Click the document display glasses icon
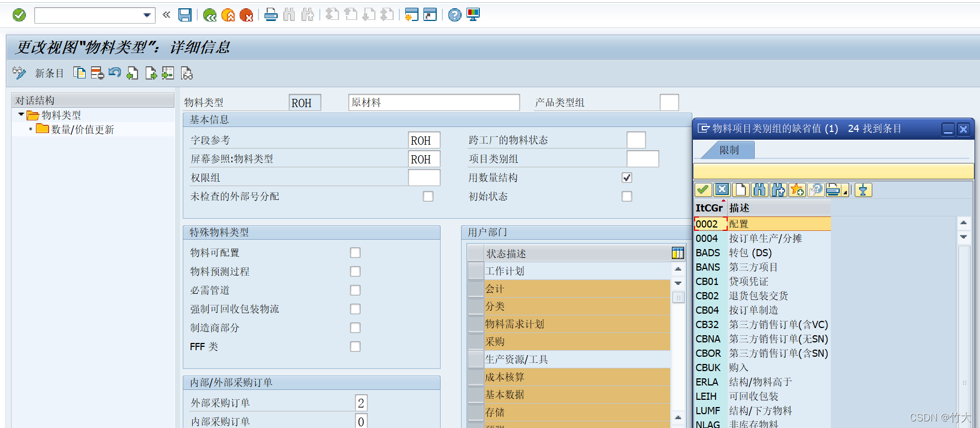The width and height of the screenshot is (980, 428). 187,73
